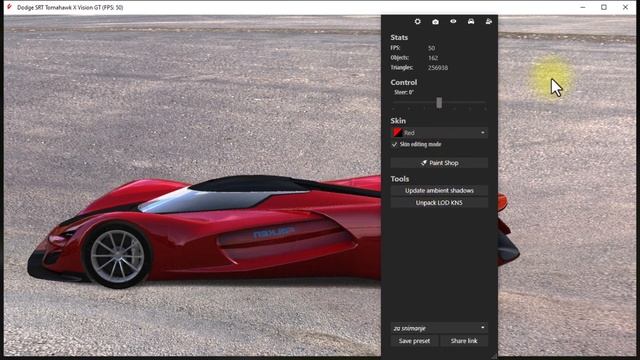Image resolution: width=640 pixels, height=360 pixels.
Task: Close the showroom window
Action: (x=625, y=7)
